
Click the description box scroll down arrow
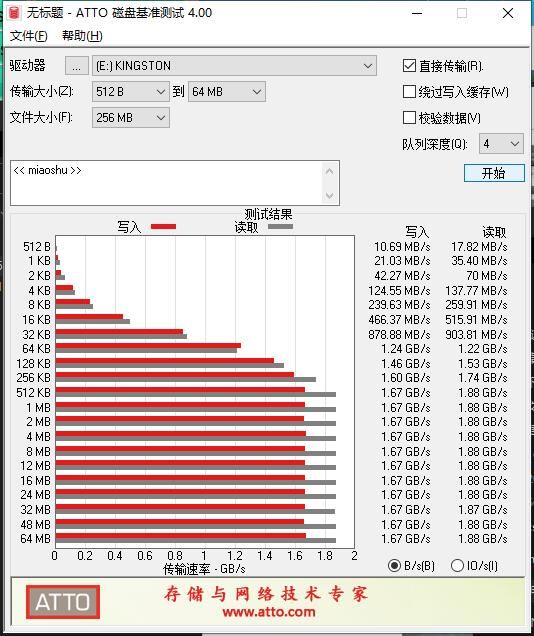click(x=330, y=196)
